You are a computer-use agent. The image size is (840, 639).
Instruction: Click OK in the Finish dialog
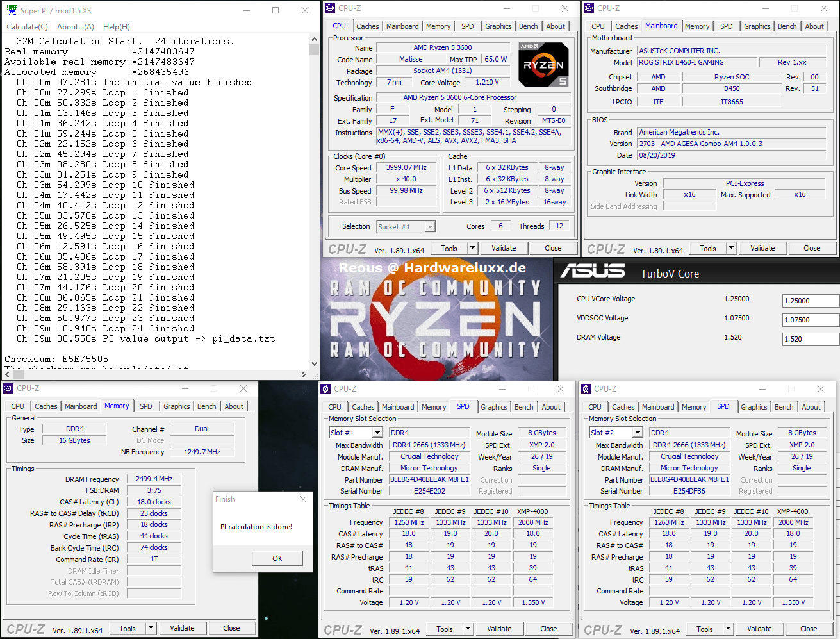click(x=277, y=558)
